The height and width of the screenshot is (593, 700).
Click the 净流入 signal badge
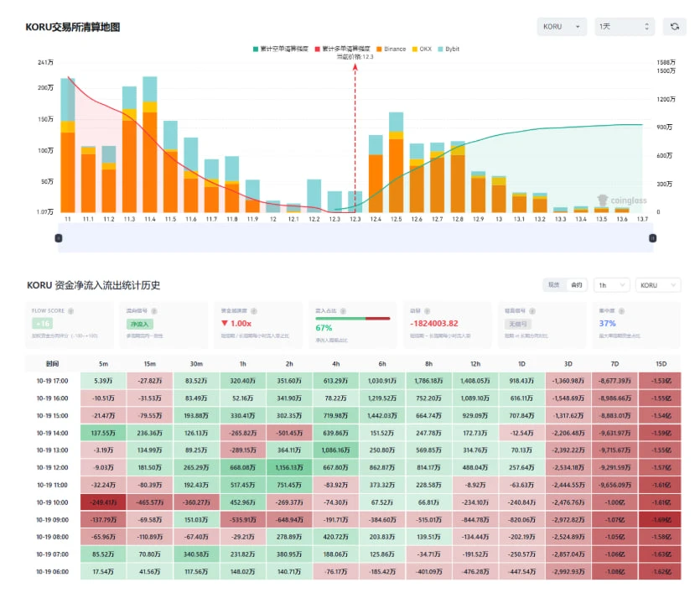click(140, 325)
